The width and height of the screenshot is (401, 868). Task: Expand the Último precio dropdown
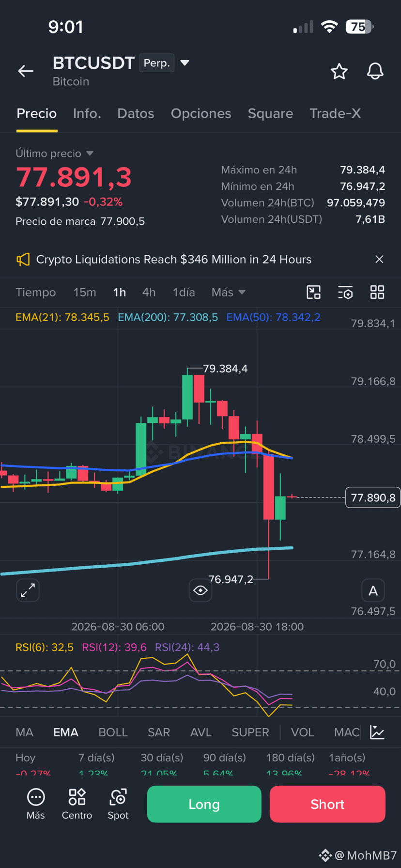(90, 154)
